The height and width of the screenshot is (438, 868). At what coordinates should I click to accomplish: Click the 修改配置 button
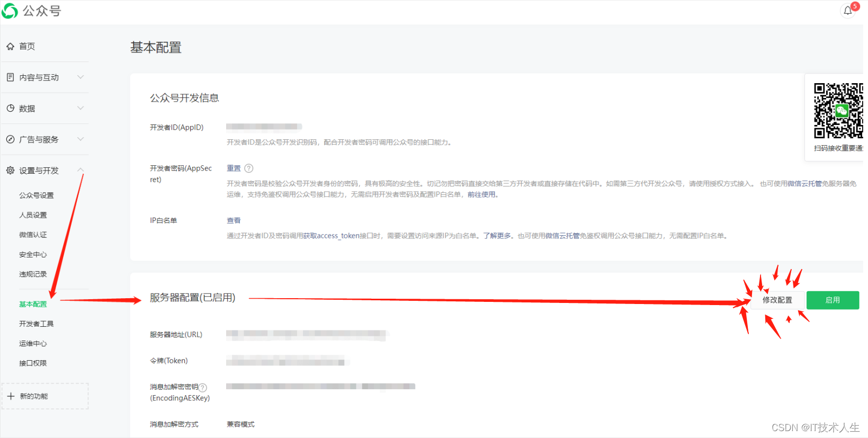pyautogui.click(x=777, y=300)
